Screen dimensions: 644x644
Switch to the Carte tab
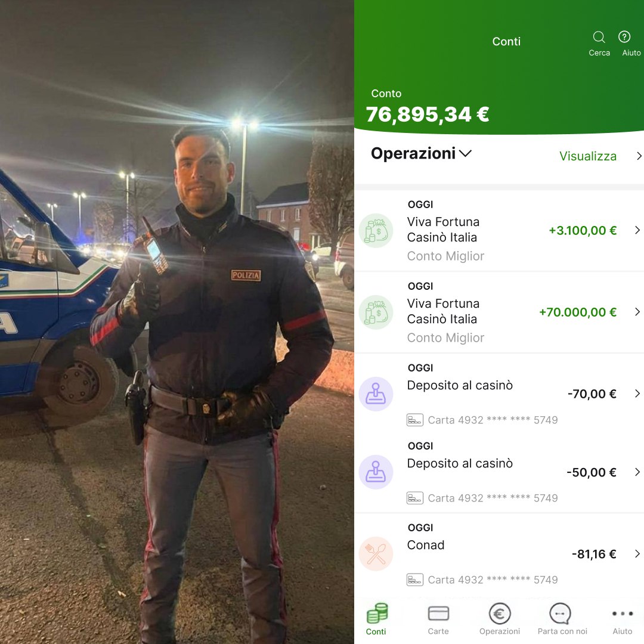pyautogui.click(x=438, y=620)
